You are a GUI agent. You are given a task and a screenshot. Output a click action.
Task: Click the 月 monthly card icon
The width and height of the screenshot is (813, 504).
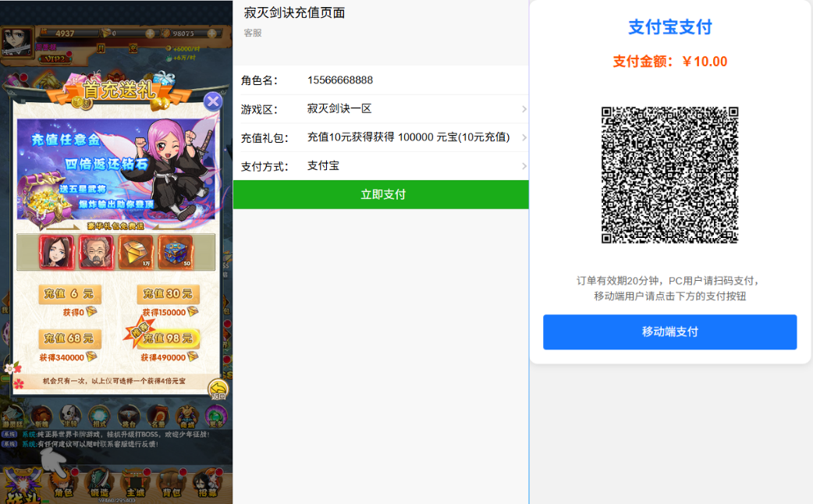101,48
